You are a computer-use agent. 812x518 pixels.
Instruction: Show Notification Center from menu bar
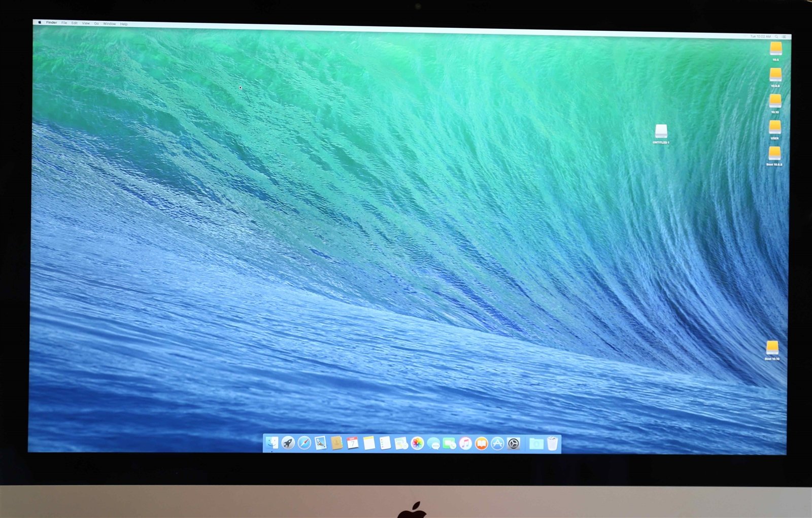[784, 37]
